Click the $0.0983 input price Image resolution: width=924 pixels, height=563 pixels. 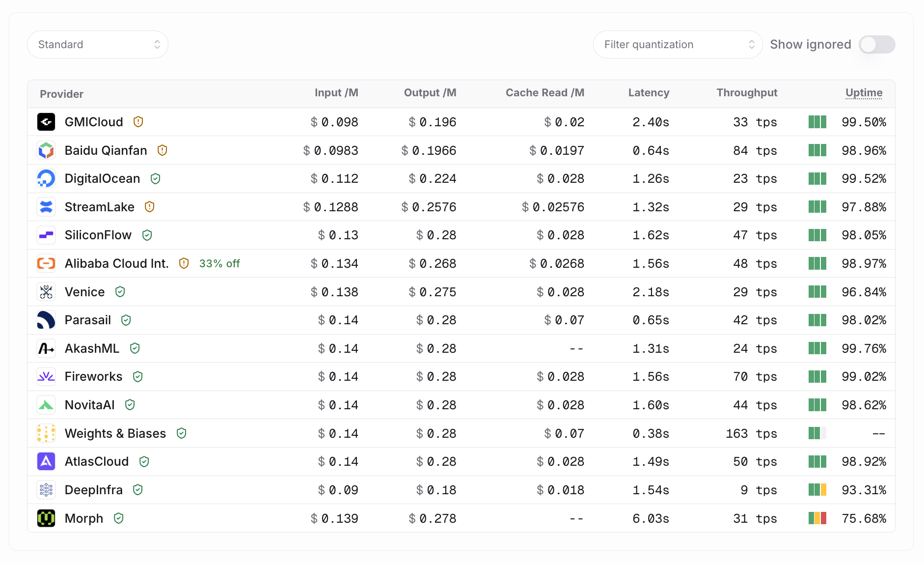tap(330, 150)
